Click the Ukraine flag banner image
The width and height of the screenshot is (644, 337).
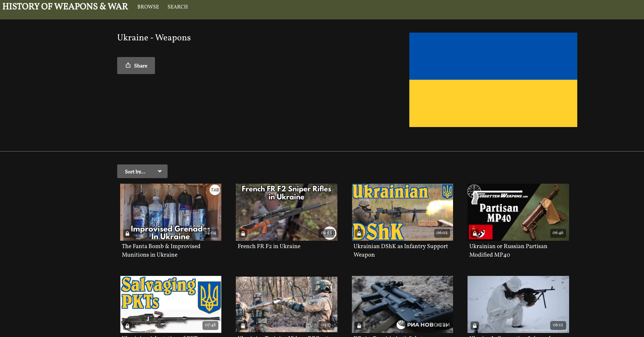493,80
